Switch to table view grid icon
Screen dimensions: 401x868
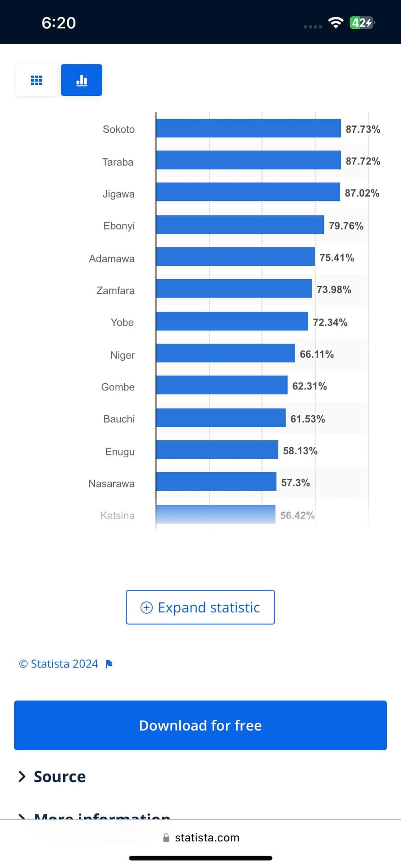(36, 80)
